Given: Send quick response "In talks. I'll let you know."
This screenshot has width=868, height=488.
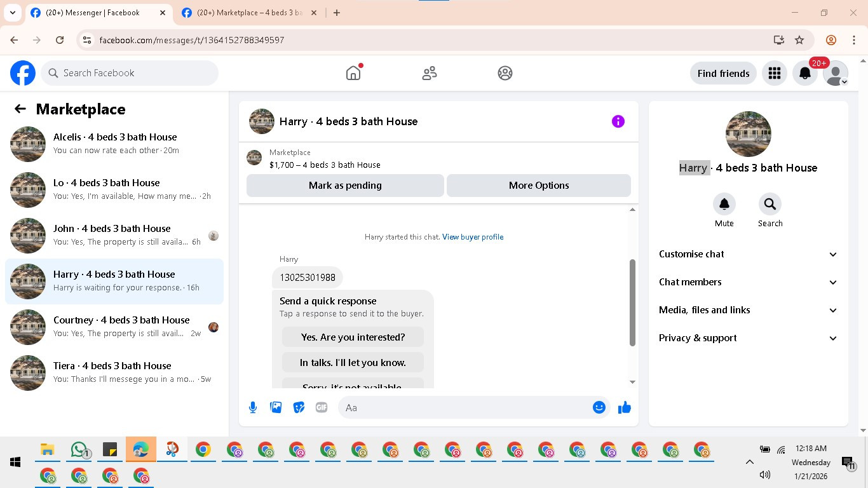Looking at the screenshot, I should click(x=353, y=362).
